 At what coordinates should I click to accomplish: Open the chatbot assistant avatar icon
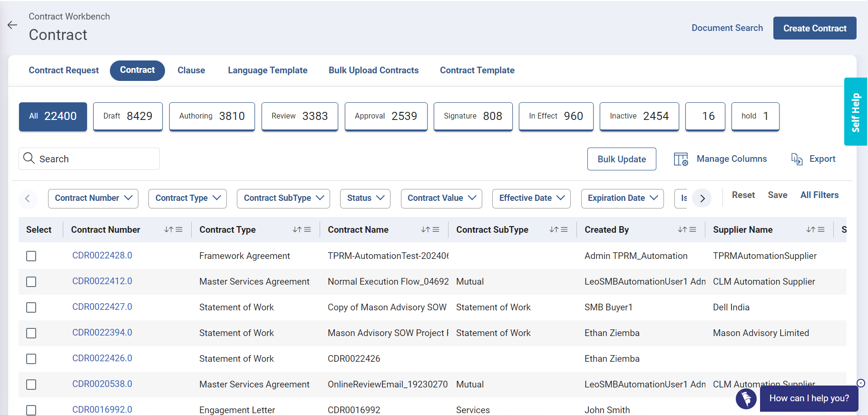pos(746,398)
